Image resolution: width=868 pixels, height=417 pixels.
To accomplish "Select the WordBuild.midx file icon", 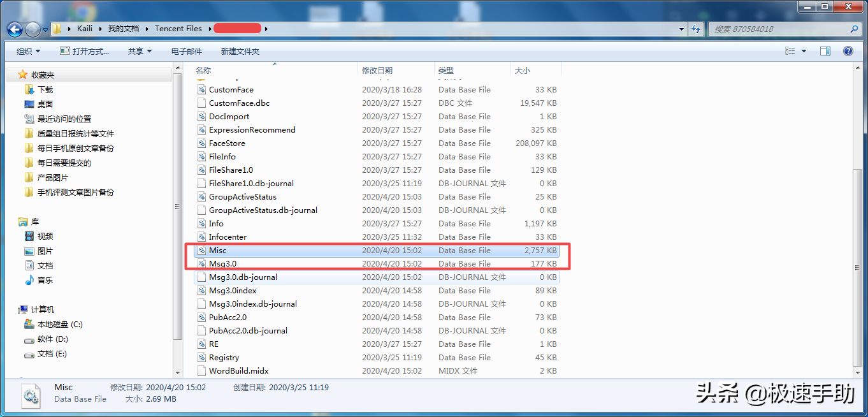I will click(201, 371).
